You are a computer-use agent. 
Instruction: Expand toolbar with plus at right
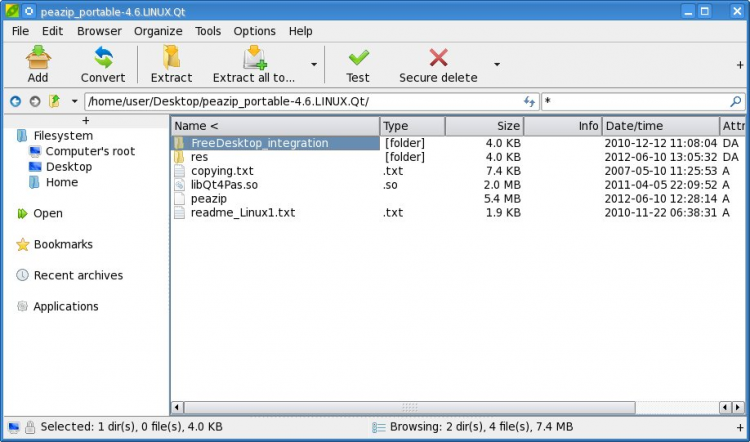[x=740, y=65]
